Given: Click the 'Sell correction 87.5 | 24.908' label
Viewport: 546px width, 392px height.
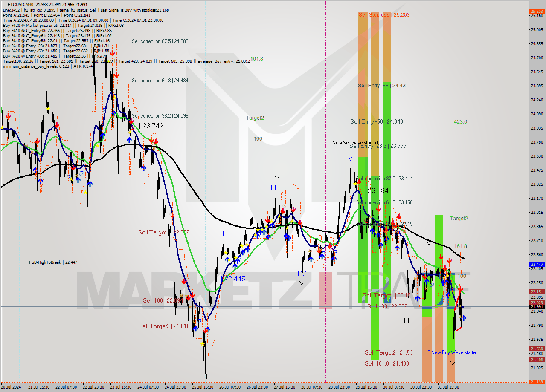Looking at the screenshot, I should point(160,41).
